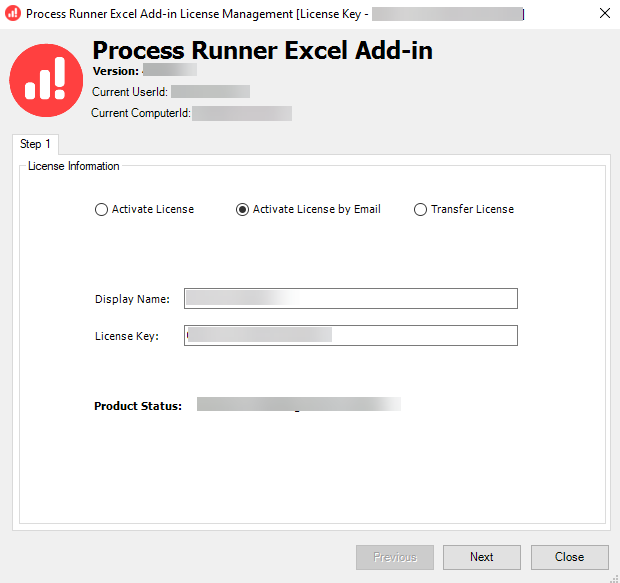Choose Activate License by Email option
620x583 pixels.
[x=242, y=210]
